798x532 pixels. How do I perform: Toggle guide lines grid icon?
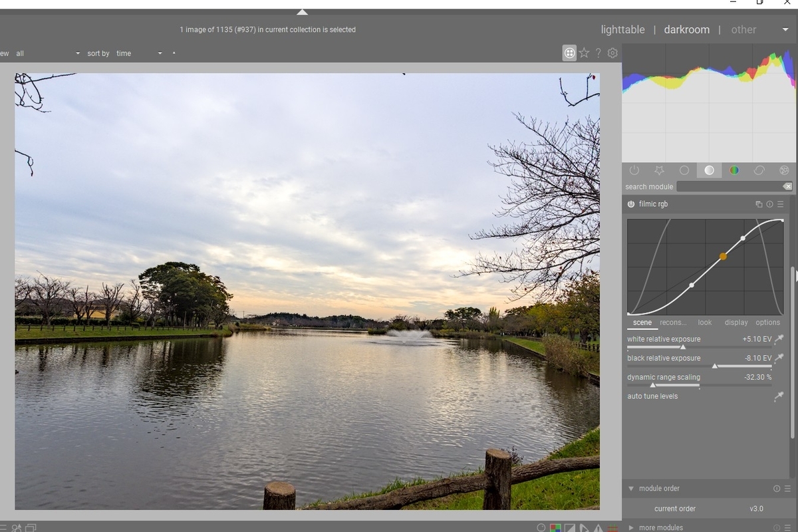click(613, 528)
